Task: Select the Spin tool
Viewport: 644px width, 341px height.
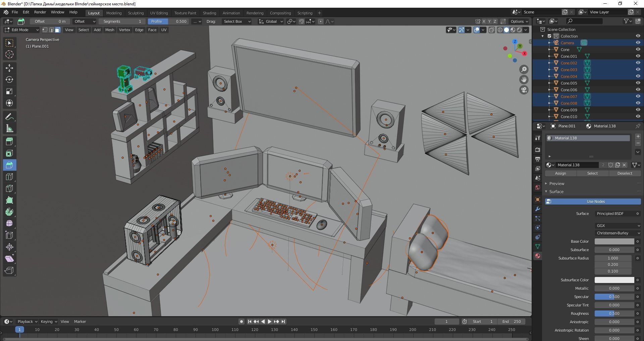Action: 9,212
